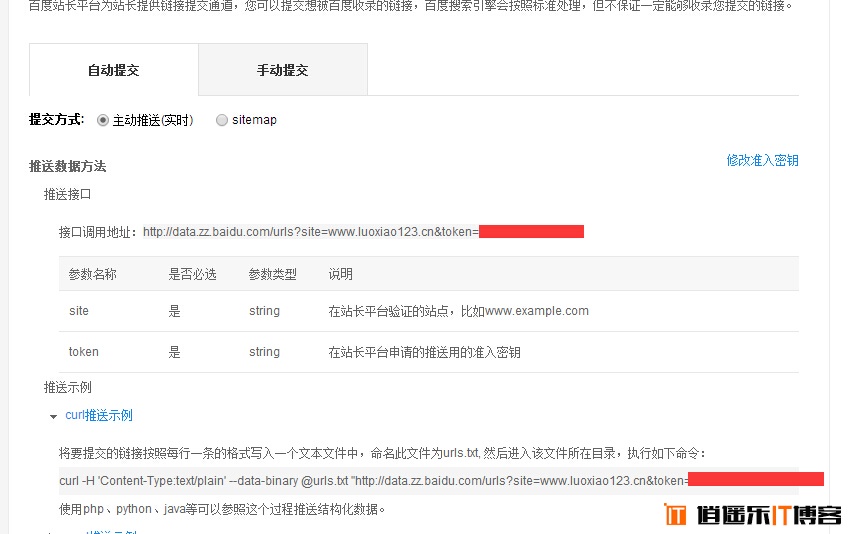
Task: Click the 推送接口 subheading
Action: point(67,194)
